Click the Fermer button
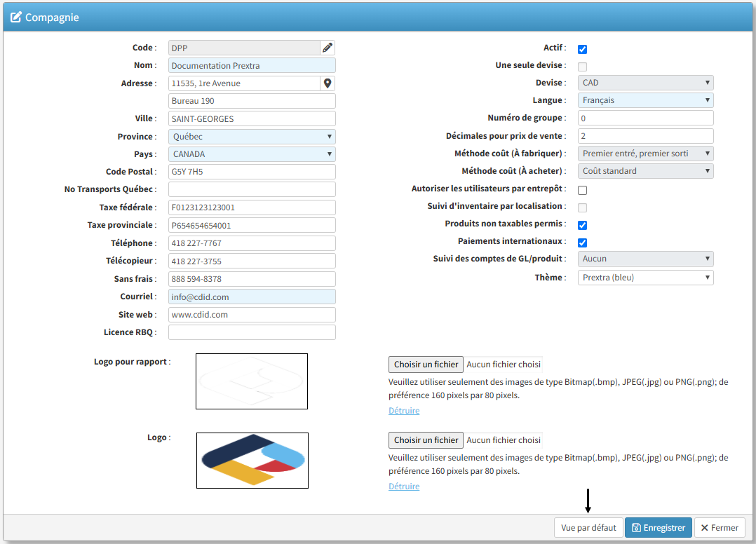The image size is (756, 544). [x=720, y=528]
